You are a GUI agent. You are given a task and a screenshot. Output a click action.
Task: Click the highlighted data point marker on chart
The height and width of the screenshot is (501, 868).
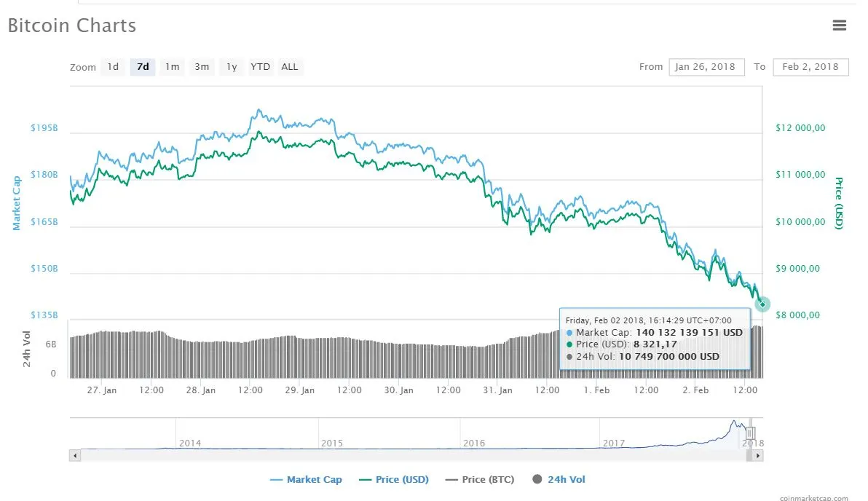(762, 304)
